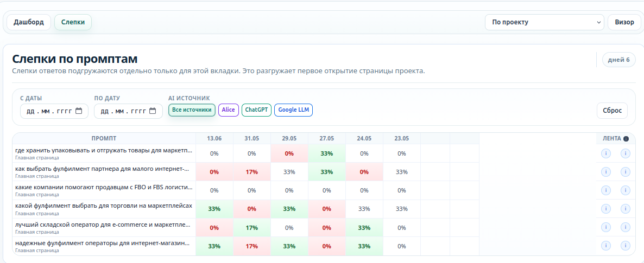The image size is (644, 263).
Task: Click second info icon in 'как выбрать фулфилмент' row
Action: point(625,172)
